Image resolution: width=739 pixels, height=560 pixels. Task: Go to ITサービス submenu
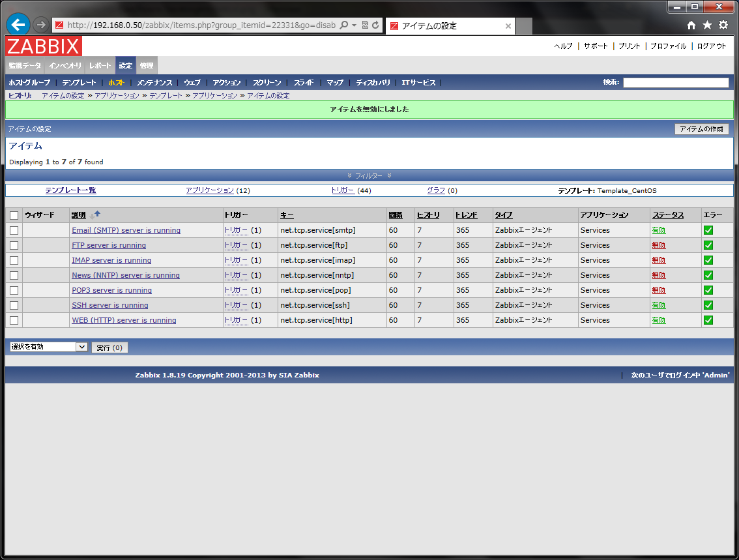pos(418,83)
